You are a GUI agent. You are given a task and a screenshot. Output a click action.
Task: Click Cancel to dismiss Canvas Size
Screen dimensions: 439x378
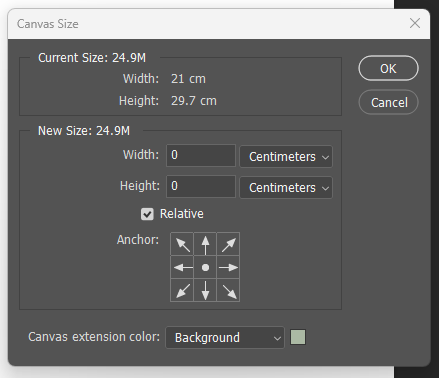tap(388, 102)
